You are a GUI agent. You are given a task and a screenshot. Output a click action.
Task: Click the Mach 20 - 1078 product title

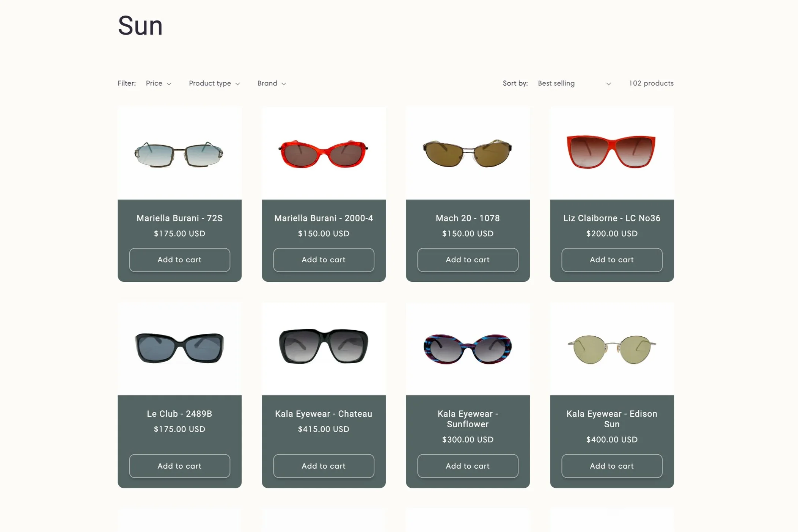coord(468,218)
